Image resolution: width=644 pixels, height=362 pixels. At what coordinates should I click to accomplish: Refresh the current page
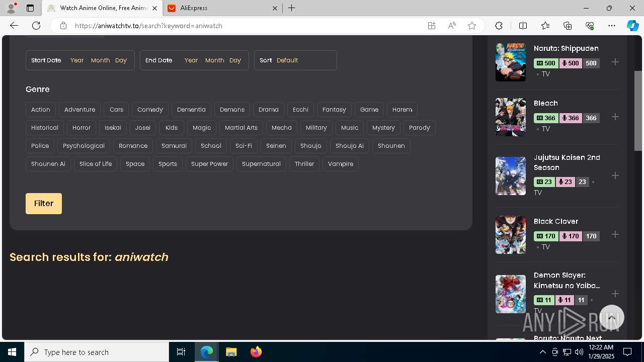(x=36, y=26)
